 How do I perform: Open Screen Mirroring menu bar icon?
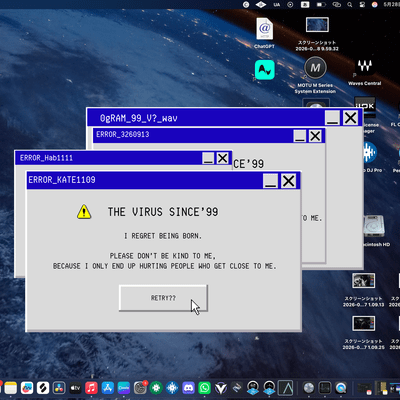tap(337, 5)
